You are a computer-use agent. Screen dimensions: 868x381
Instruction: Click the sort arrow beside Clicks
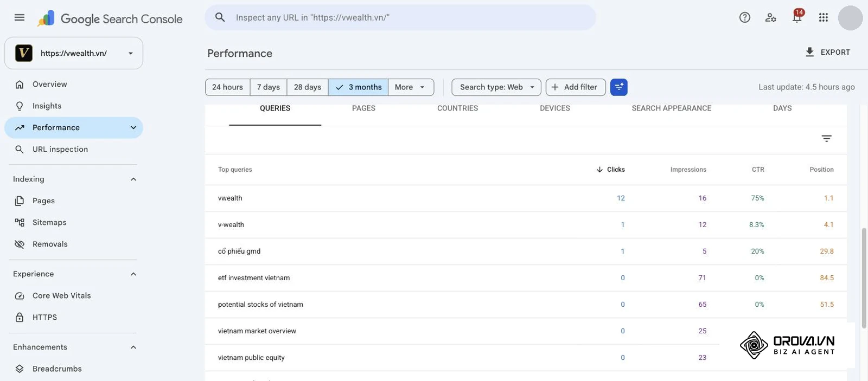(x=599, y=170)
